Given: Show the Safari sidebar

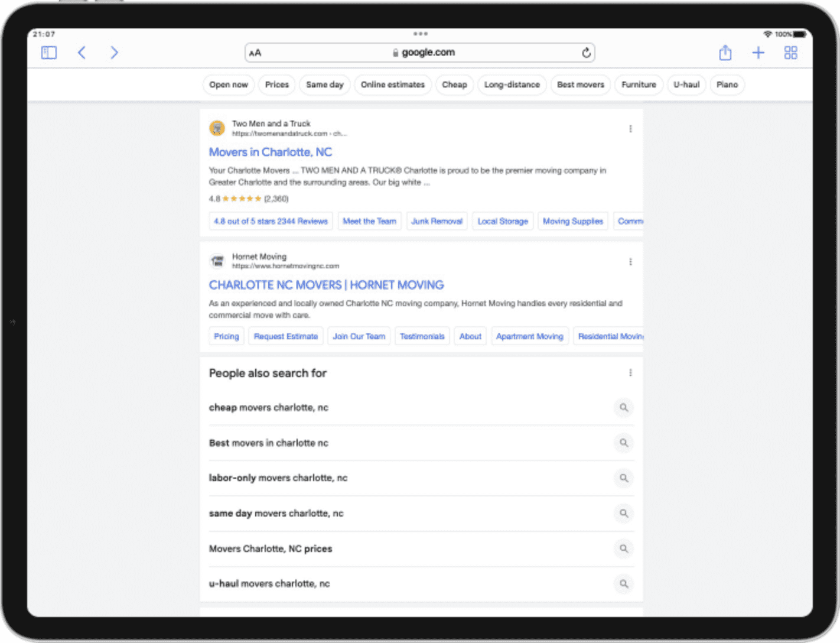Looking at the screenshot, I should click(49, 53).
